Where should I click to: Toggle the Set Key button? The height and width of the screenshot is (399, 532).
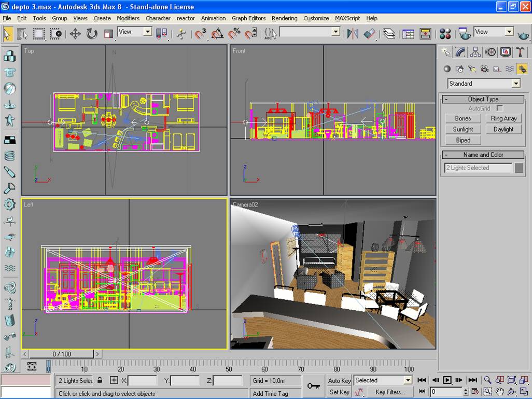339,392
